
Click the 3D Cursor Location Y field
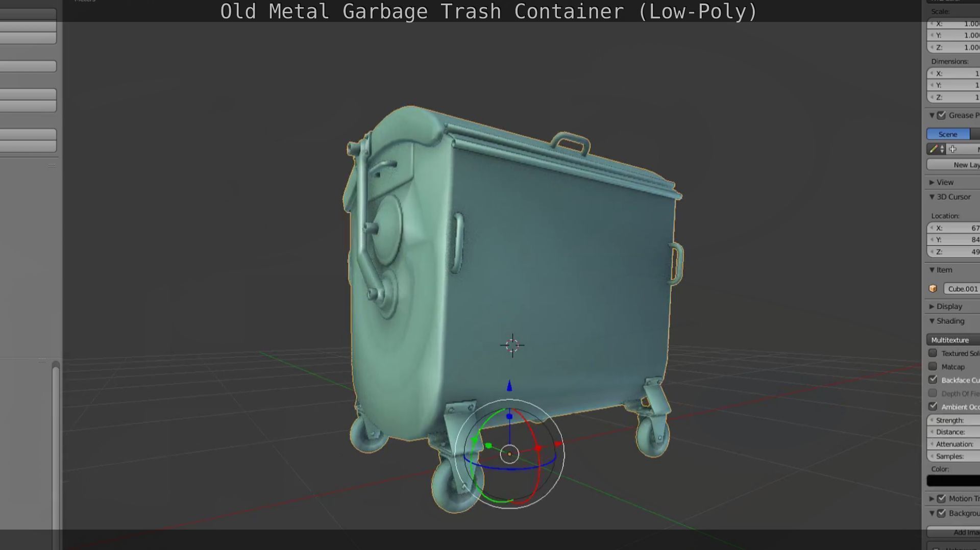pos(953,240)
